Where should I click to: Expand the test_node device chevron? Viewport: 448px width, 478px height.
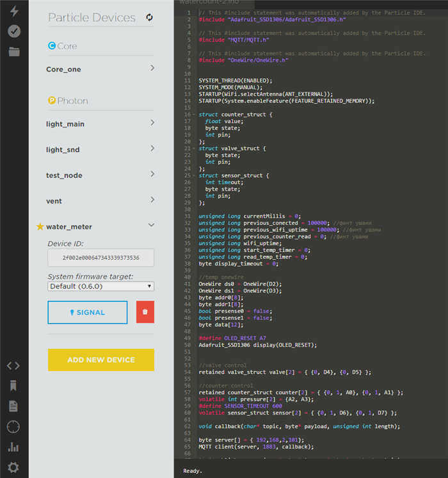152,174
